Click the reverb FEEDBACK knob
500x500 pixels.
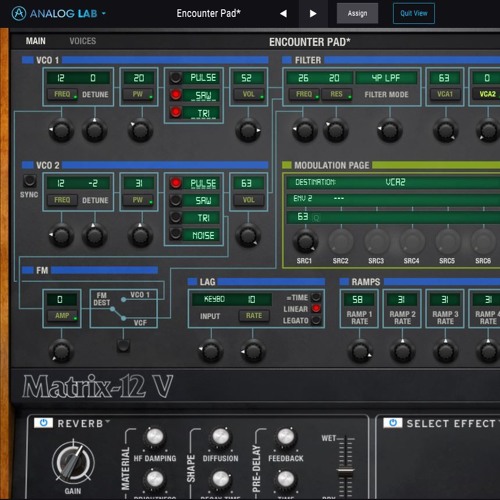point(286,436)
